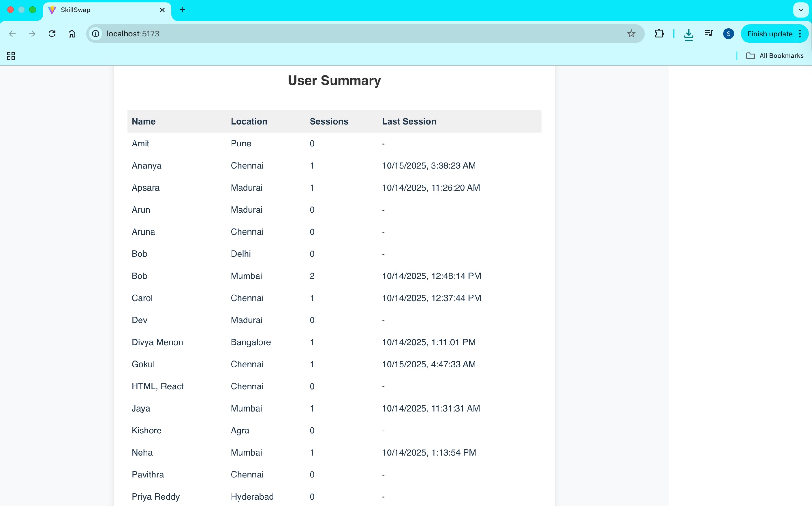Open the Extensions puzzle icon
812x506 pixels.
point(659,34)
